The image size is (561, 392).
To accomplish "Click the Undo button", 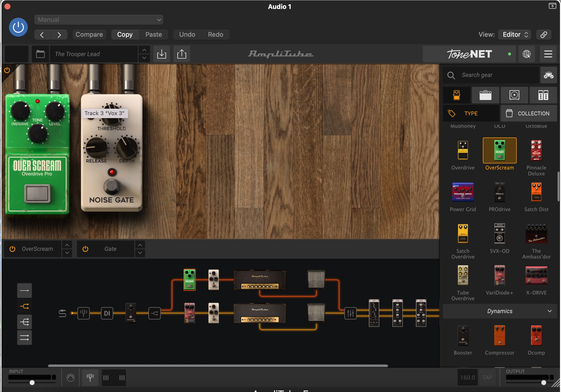I will pyautogui.click(x=187, y=34).
